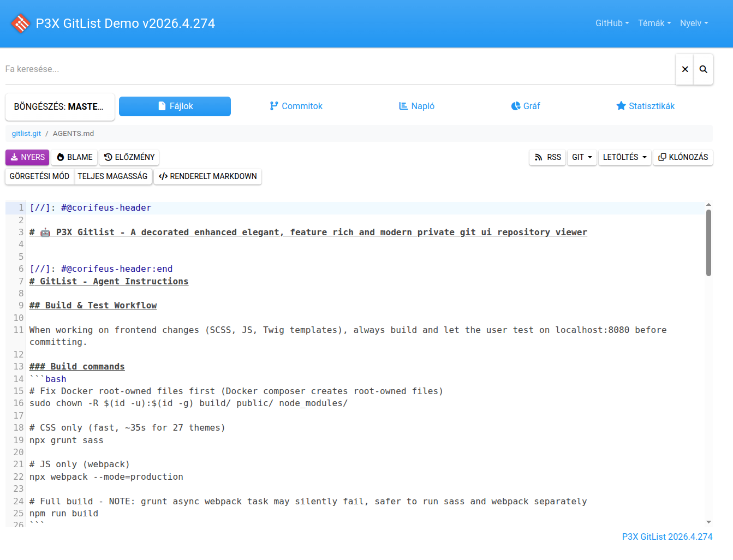Click the search magnifier icon
The image size is (733, 560).
702,69
